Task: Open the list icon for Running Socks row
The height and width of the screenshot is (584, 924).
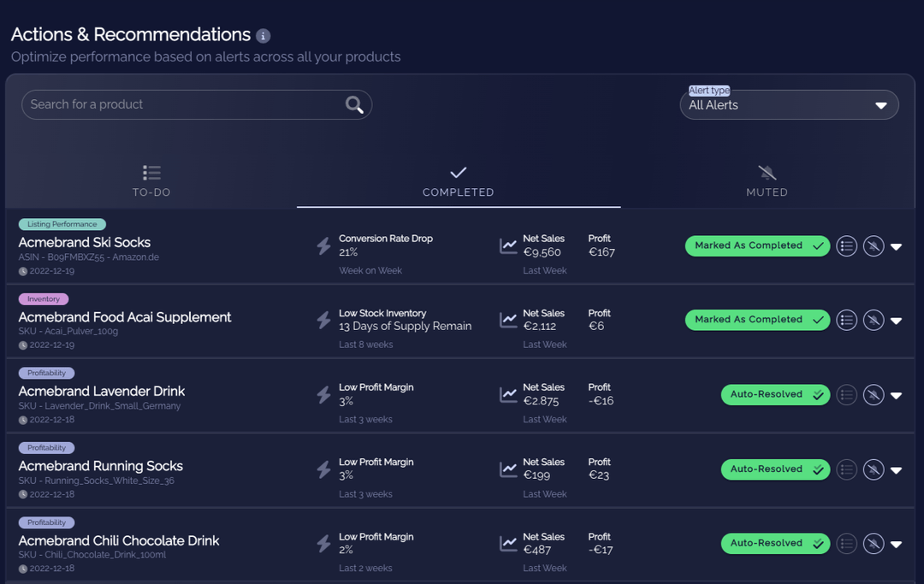Action: [x=846, y=469]
